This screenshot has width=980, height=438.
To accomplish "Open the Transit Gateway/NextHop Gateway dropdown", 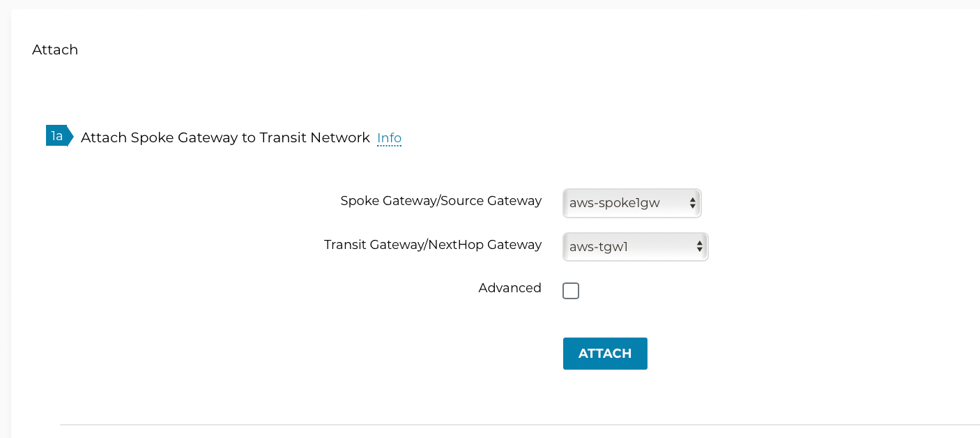I will click(634, 246).
